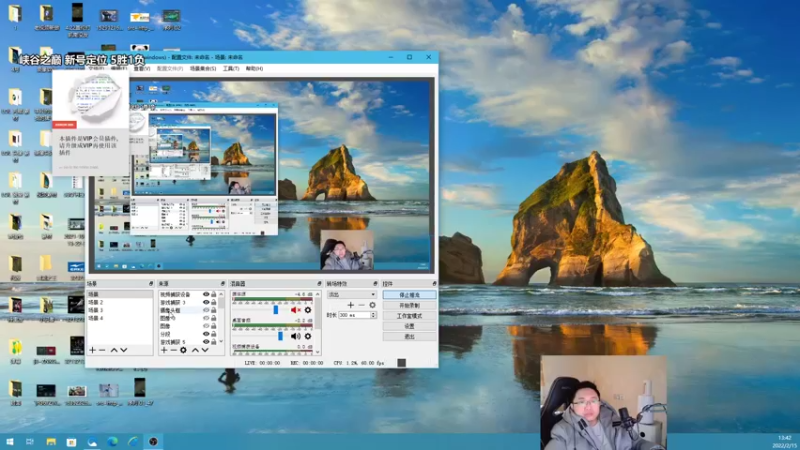This screenshot has width=800, height=450.
Task: Switch to the OBS icon in the taskbar
Action: [153, 441]
